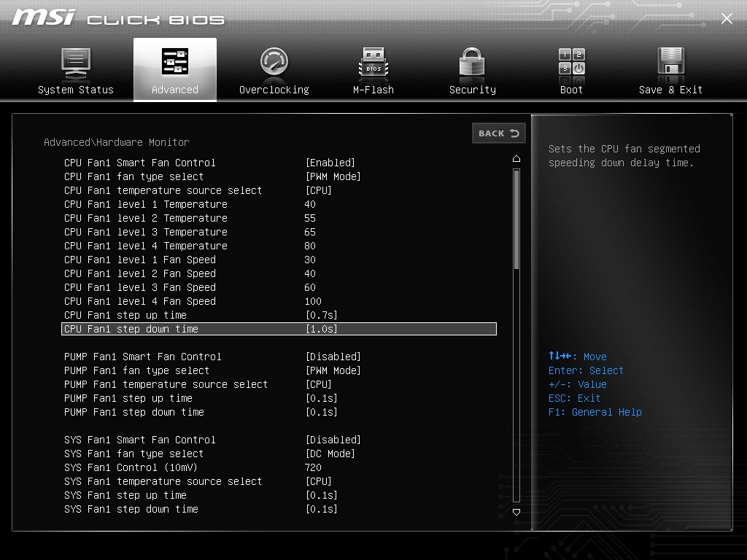The image size is (747, 560).
Task: Open the M-Flash BIOS chip icon
Action: [x=373, y=63]
